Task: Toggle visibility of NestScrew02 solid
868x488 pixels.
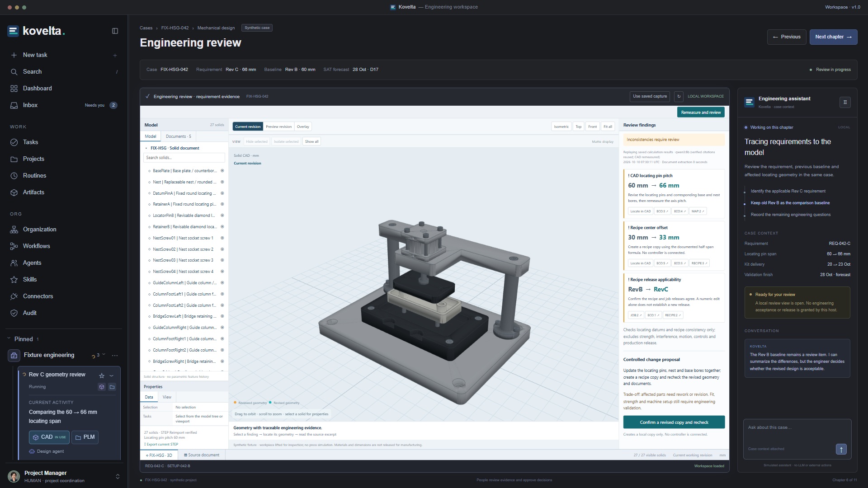Action: click(222, 249)
